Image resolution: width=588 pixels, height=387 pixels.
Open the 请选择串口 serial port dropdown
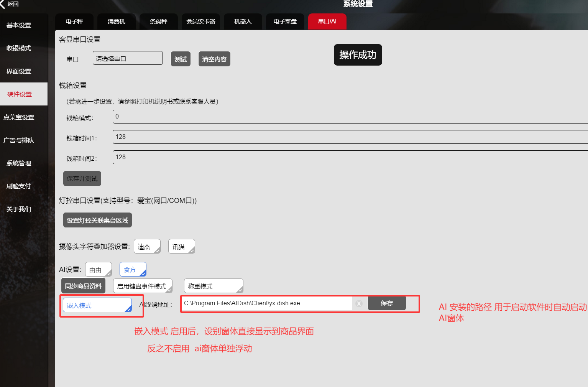128,58
